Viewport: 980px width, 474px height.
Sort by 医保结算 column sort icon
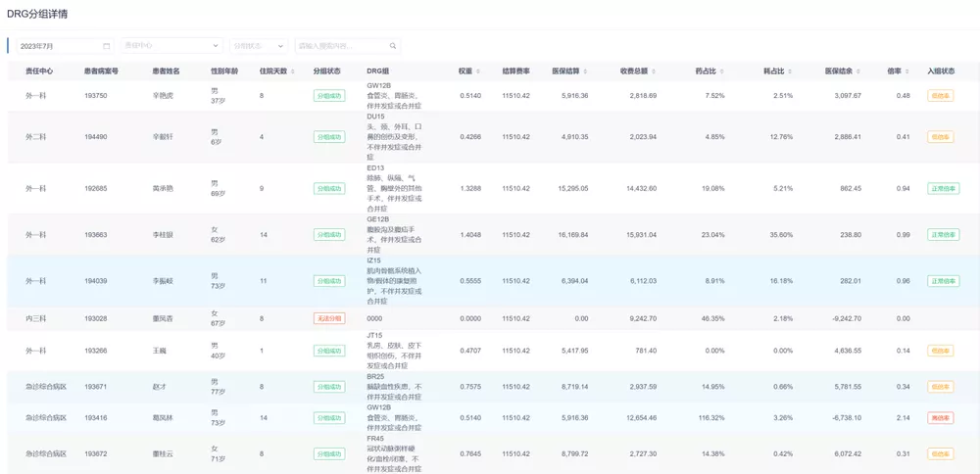point(585,71)
